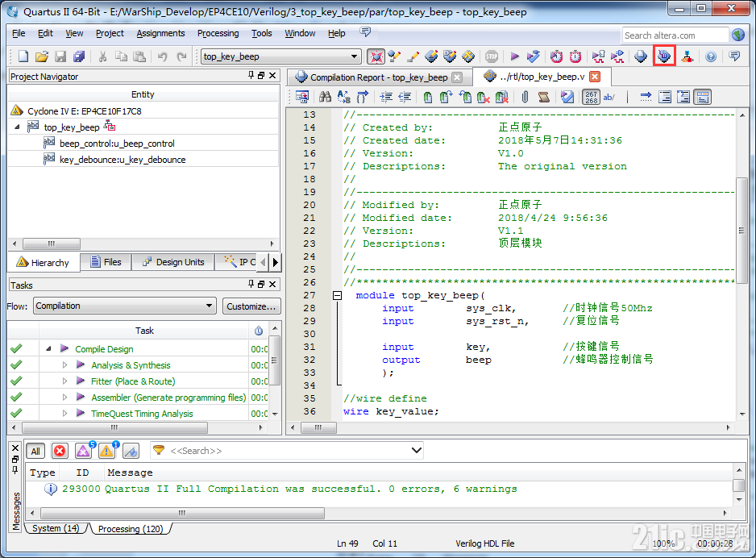
Task: Toggle the All messages filter
Action: pos(35,451)
